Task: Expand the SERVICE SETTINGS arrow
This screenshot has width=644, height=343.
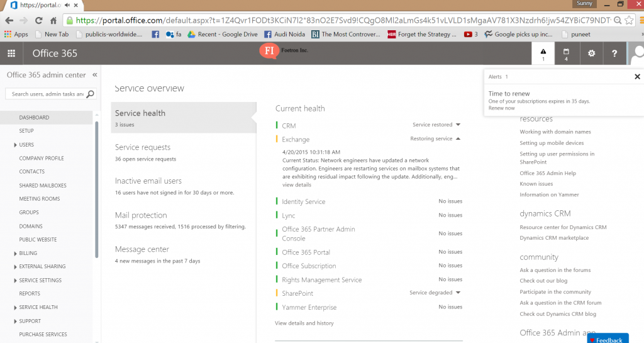Action: point(15,281)
